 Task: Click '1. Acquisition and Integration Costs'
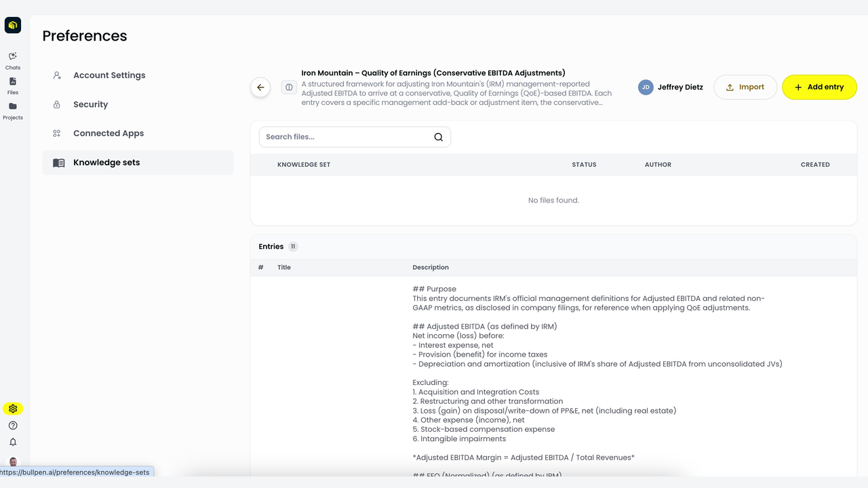click(476, 392)
